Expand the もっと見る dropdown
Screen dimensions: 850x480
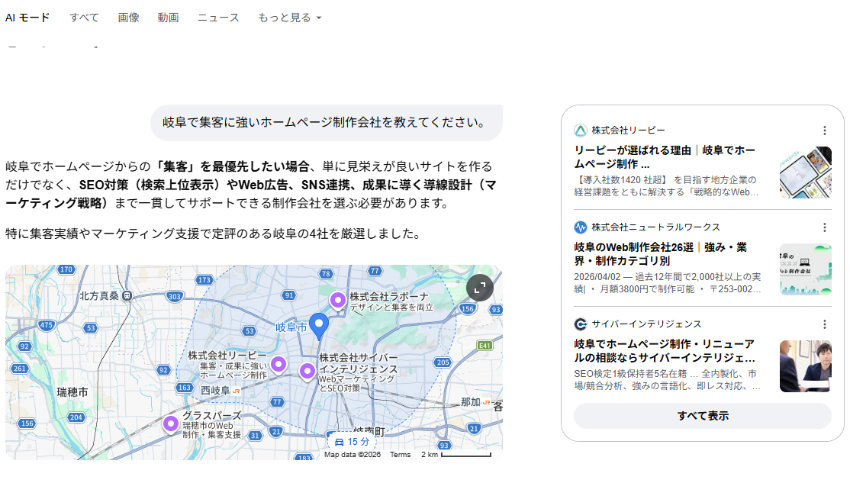pos(289,17)
